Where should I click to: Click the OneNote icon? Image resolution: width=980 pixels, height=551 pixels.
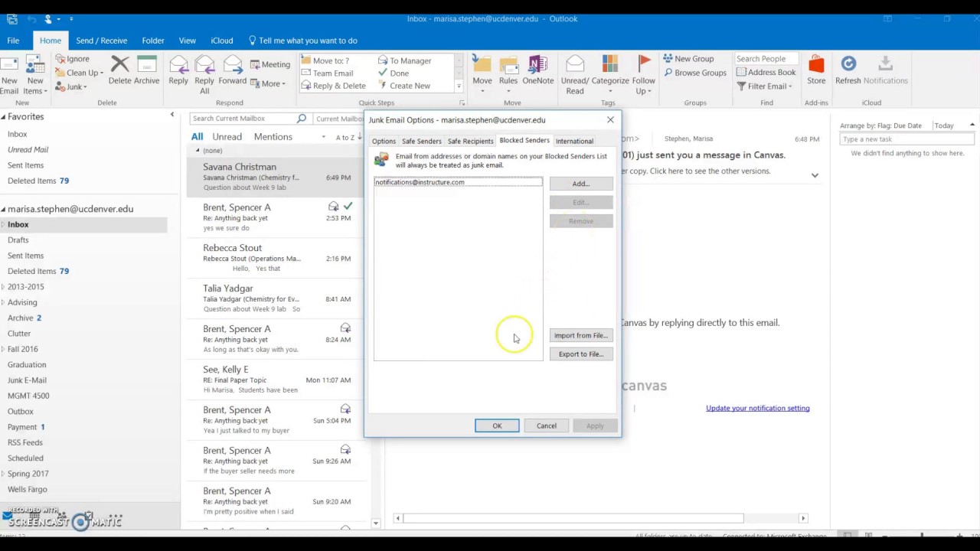538,70
